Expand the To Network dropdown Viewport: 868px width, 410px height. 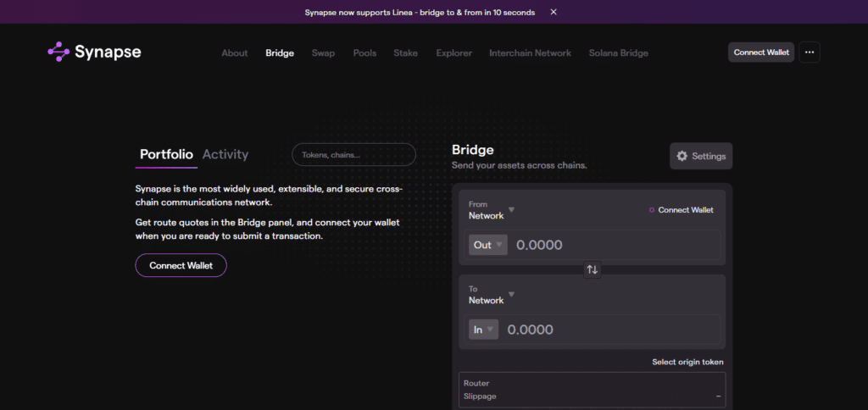click(x=492, y=295)
